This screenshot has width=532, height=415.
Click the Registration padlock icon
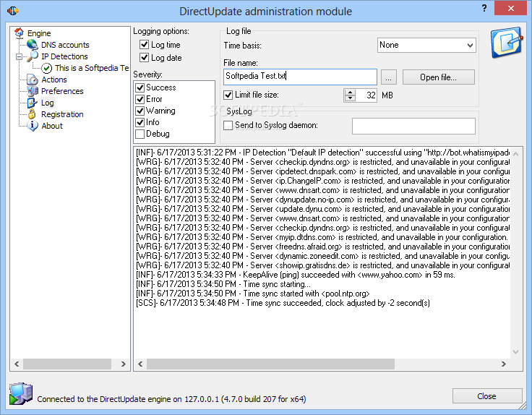tap(33, 114)
